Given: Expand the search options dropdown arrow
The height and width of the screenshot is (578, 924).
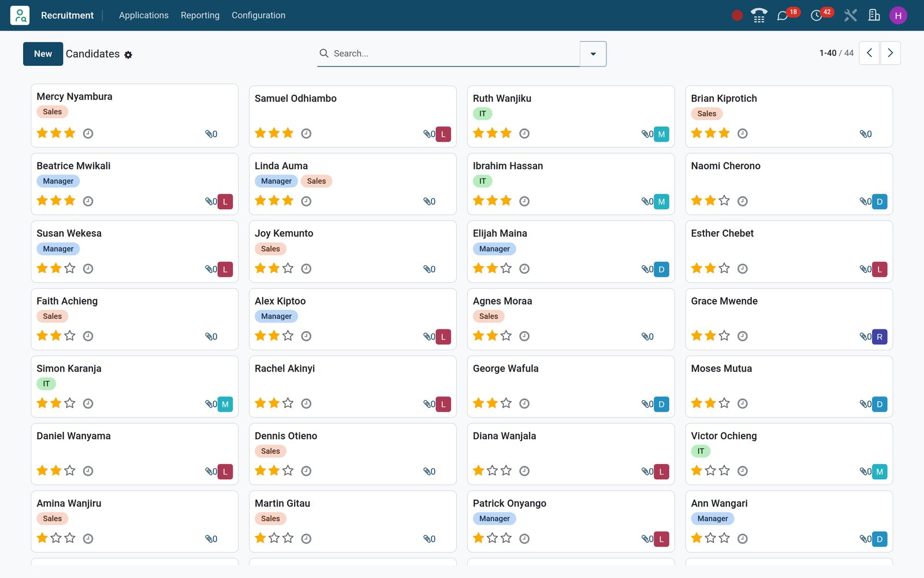Looking at the screenshot, I should (593, 54).
